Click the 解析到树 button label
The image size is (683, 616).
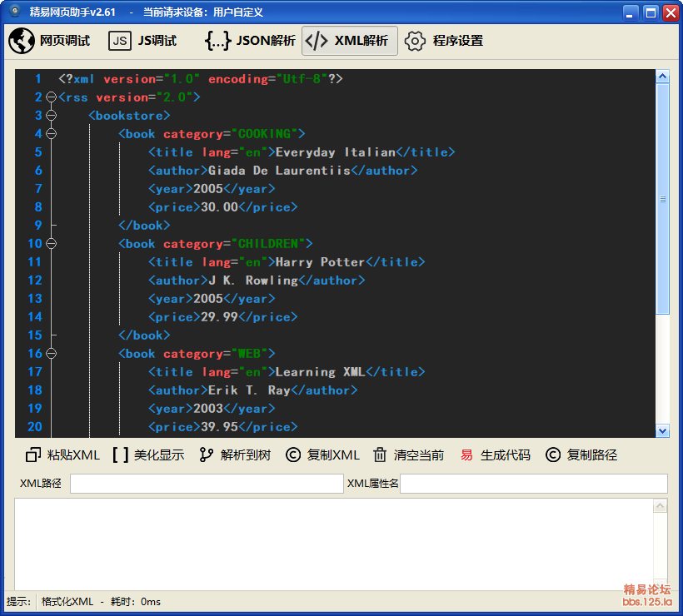246,455
